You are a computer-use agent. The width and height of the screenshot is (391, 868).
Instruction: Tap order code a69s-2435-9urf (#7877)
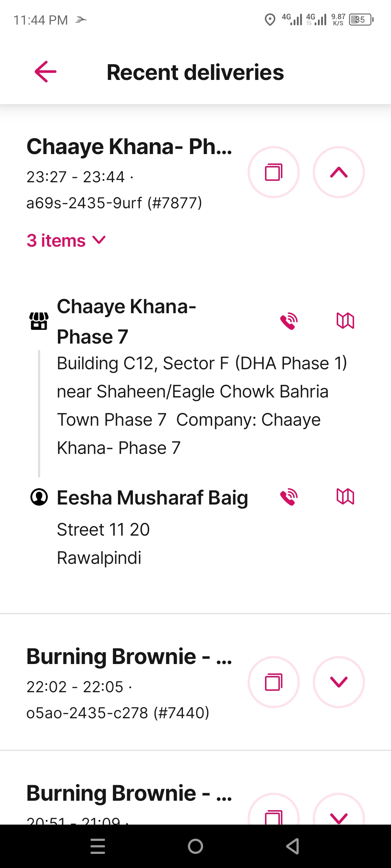[x=114, y=203]
